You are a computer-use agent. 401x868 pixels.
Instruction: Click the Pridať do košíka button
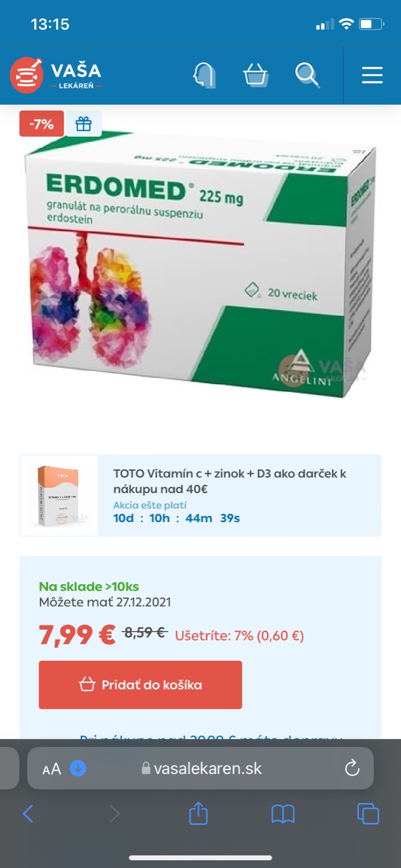(141, 685)
